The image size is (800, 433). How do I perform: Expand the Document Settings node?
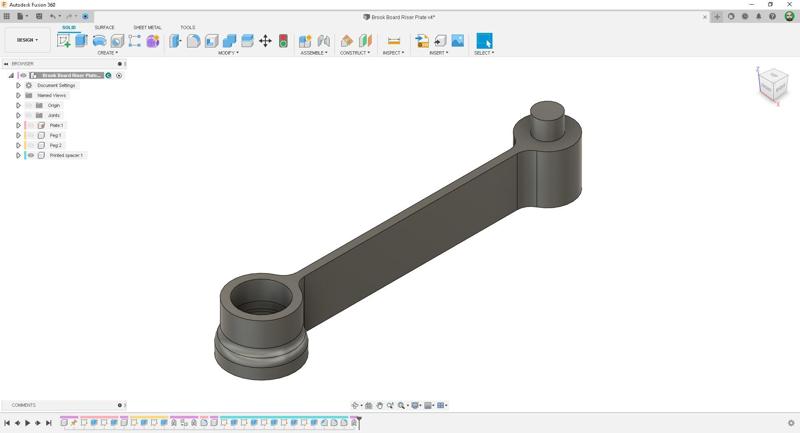coord(18,85)
